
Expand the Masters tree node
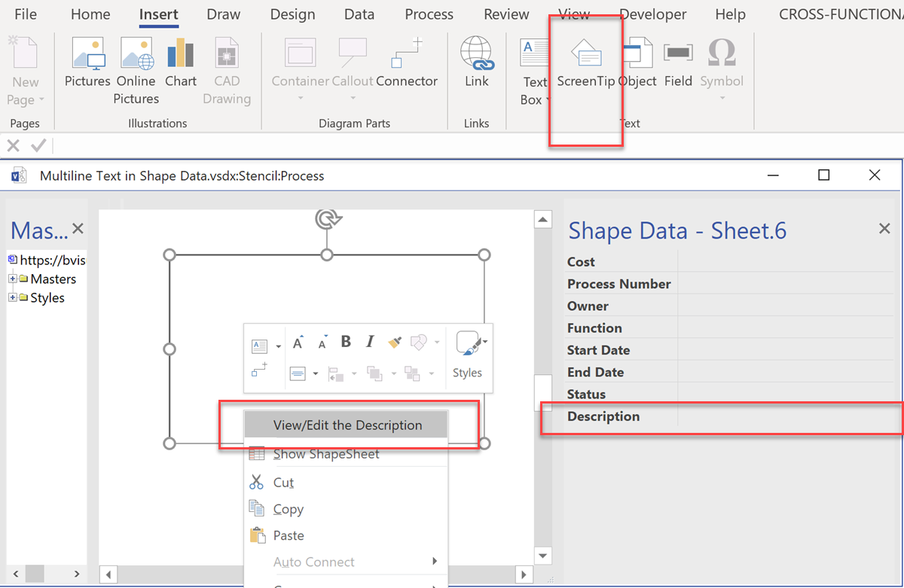[x=13, y=279]
